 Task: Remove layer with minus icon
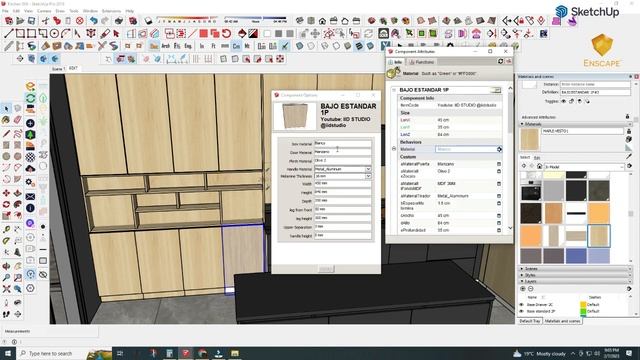point(531,289)
